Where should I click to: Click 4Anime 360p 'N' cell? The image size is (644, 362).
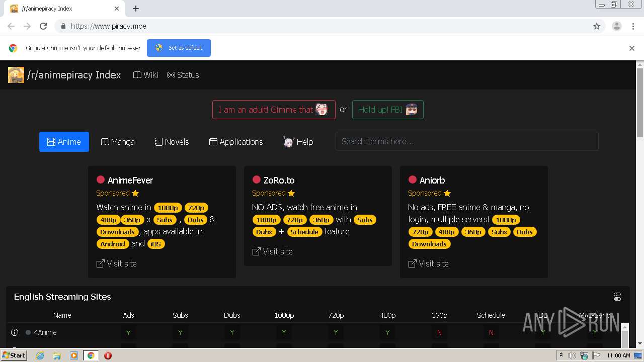click(x=439, y=332)
